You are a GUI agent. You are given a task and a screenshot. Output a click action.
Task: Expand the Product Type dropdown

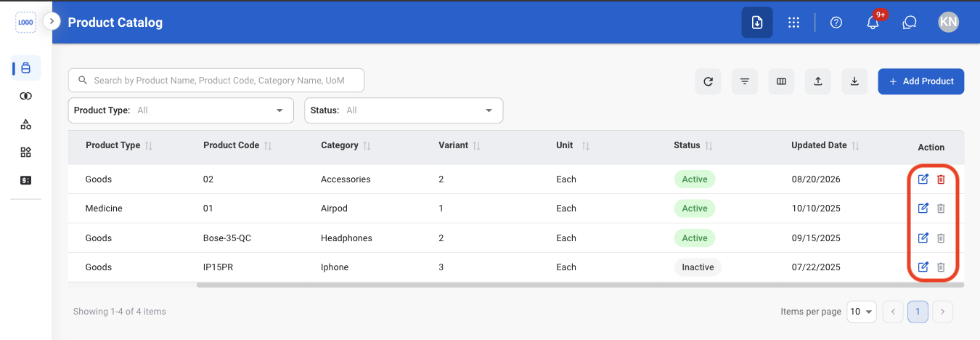click(181, 110)
